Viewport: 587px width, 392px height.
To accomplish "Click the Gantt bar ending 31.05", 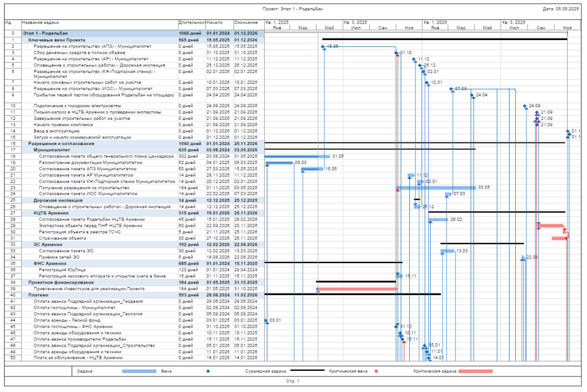I will (x=298, y=156).
